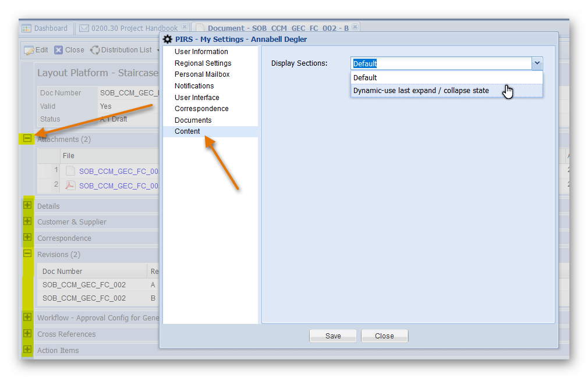Choose the Default option in dropdown list

pyautogui.click(x=365, y=77)
